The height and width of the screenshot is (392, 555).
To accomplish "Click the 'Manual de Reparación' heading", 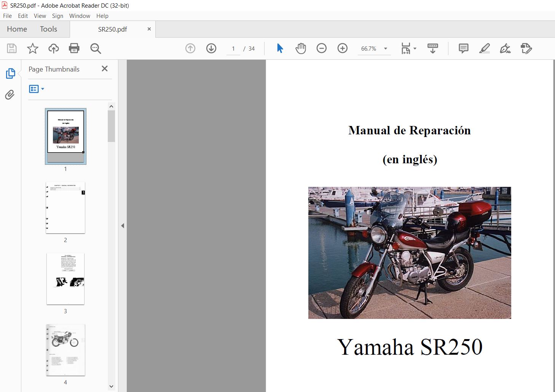I will [x=410, y=131].
